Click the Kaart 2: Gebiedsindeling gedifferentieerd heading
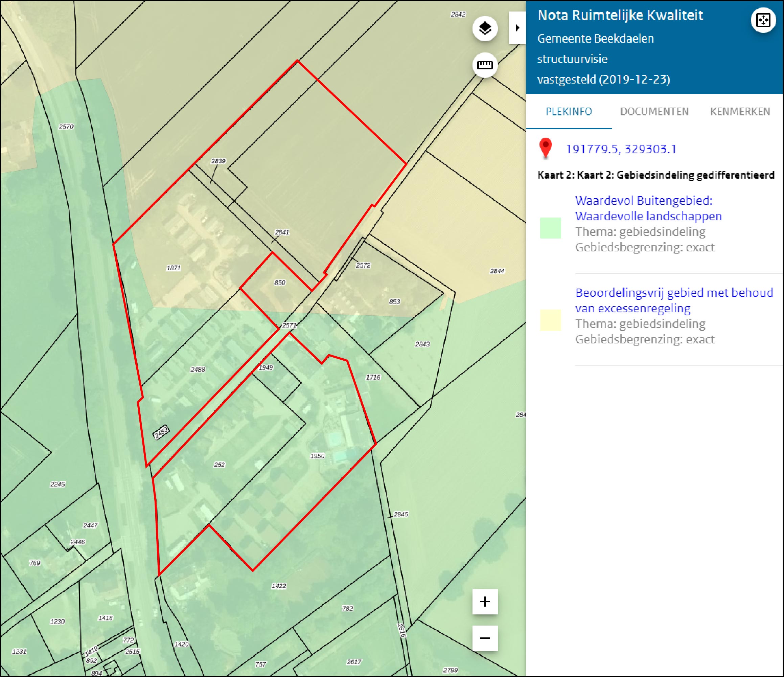Screen dimensions: 784x677 tap(656, 175)
